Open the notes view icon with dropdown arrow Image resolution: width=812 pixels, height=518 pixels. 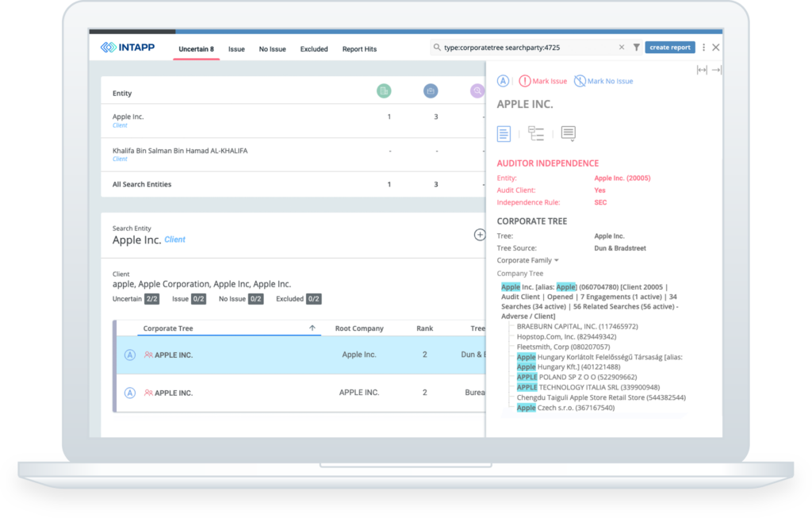tap(568, 133)
